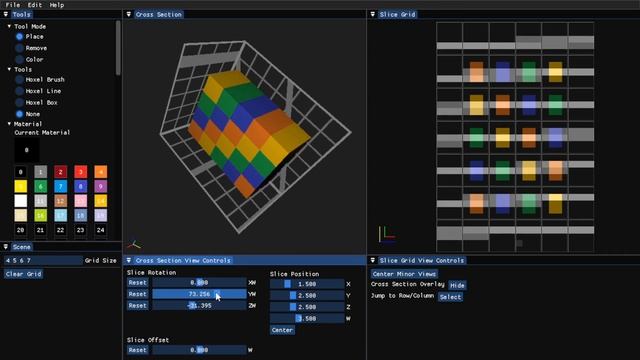Open the Help menu
Image resolution: width=640 pixels, height=360 pixels.
click(x=57, y=5)
